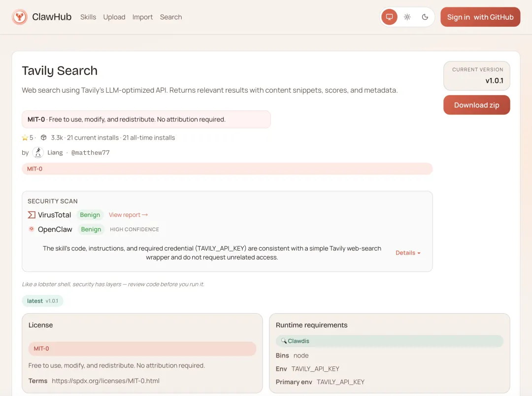Screen dimensions: 532x396
Task: Click the package downloads cube icon
Action: coord(43,138)
